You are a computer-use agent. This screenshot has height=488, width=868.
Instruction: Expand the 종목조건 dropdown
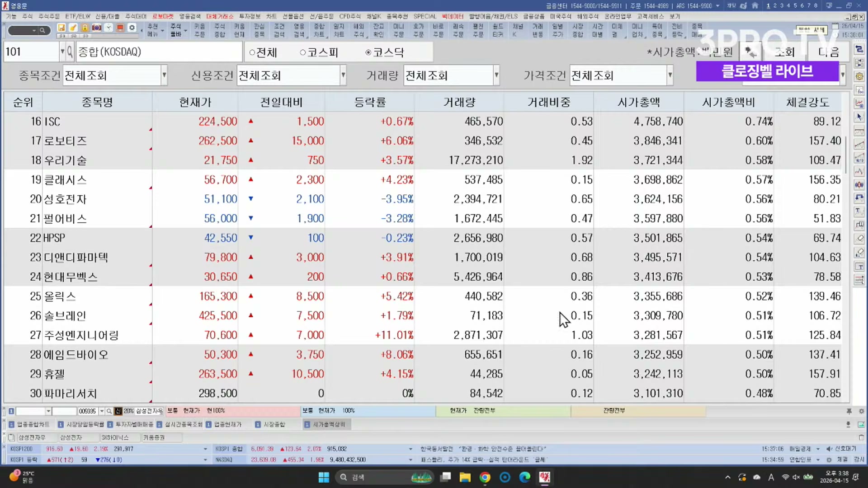164,75
